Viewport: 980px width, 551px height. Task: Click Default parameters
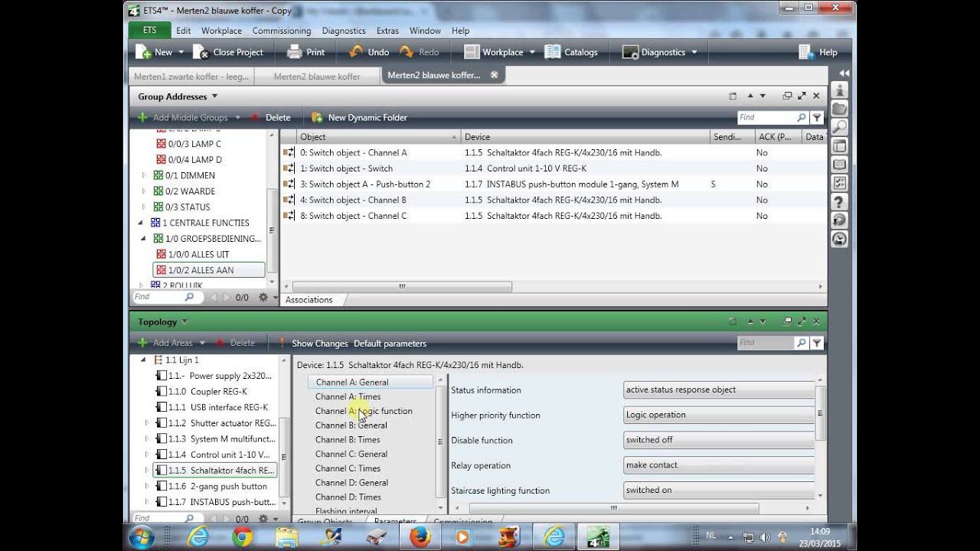390,344
